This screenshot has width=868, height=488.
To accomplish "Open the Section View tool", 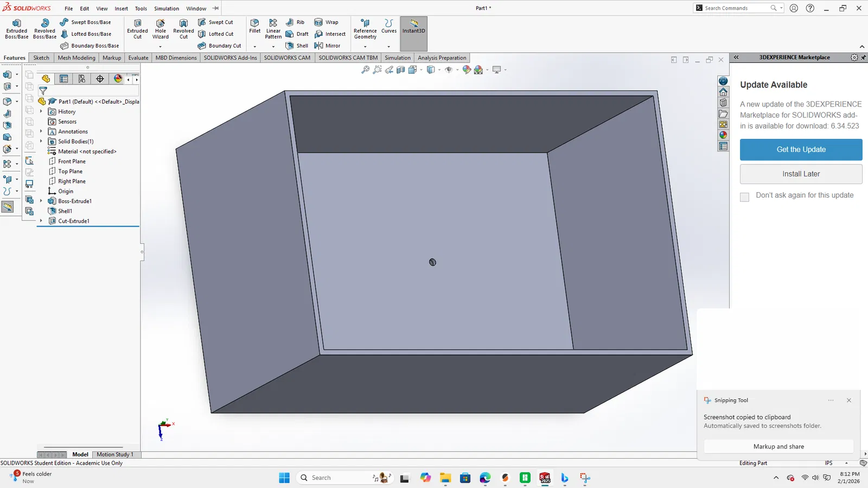I will coord(401,70).
